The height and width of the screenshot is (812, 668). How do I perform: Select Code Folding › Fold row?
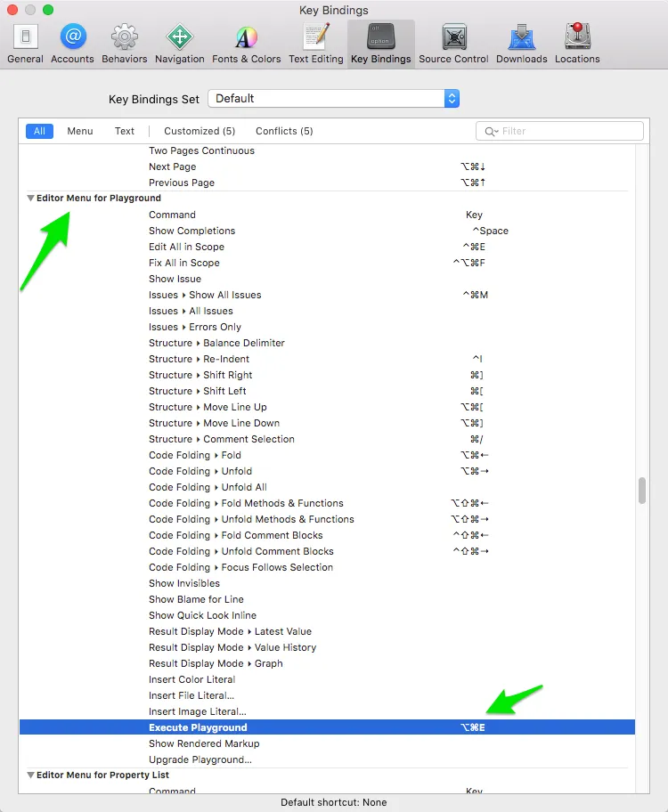coord(327,456)
